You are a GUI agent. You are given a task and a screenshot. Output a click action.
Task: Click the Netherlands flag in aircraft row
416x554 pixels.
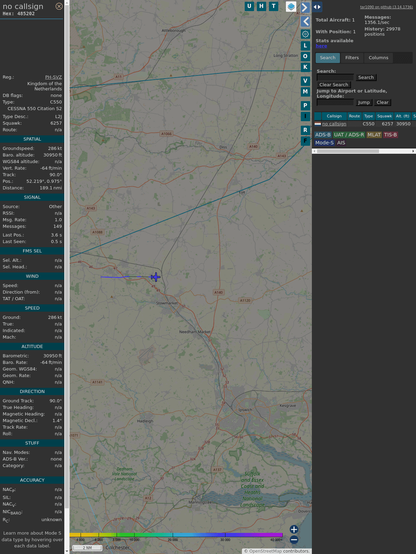pos(318,124)
